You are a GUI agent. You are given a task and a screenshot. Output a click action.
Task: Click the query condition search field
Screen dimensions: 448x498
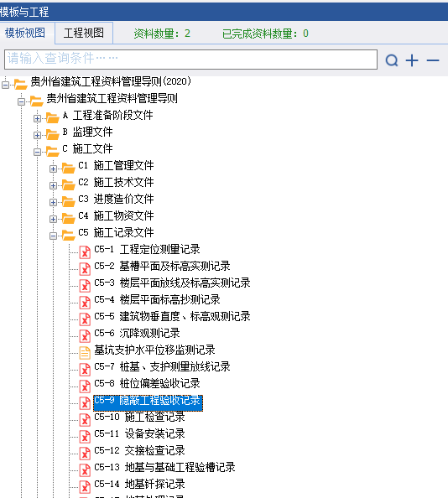point(190,60)
